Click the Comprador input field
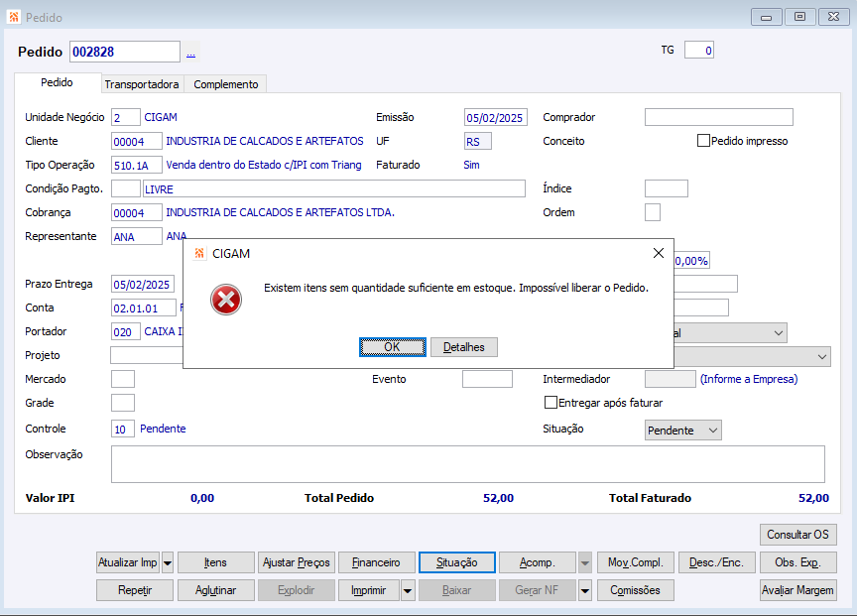Screen dimensions: 857x616 pos(718,117)
